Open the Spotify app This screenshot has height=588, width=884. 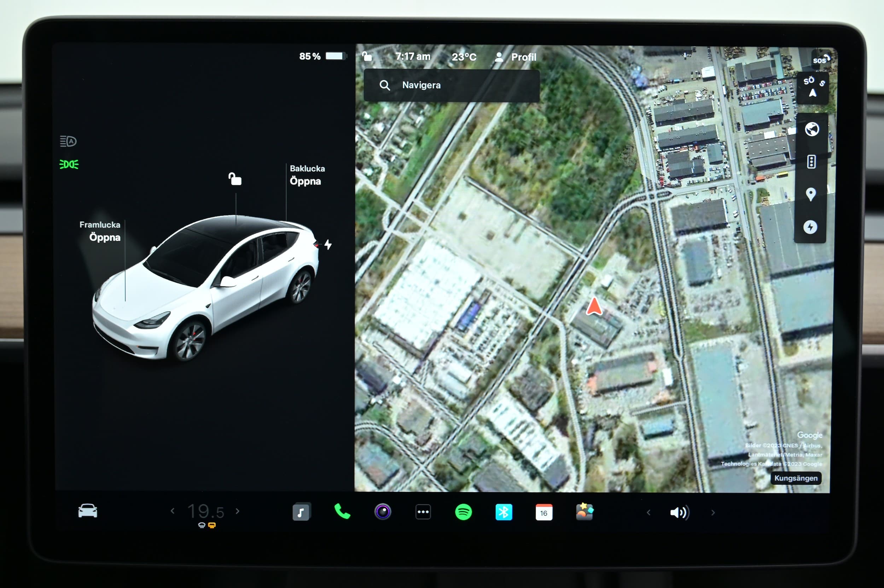click(463, 512)
